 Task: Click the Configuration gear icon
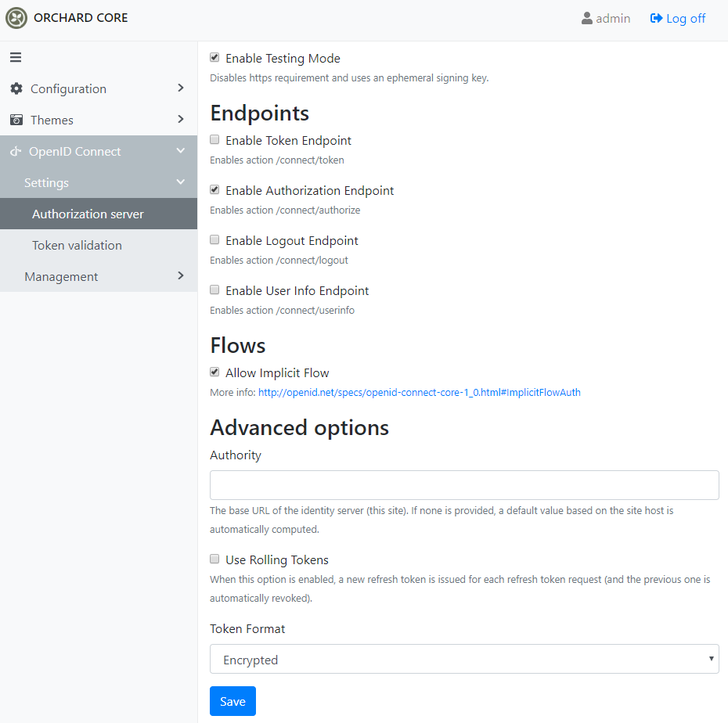coord(16,88)
